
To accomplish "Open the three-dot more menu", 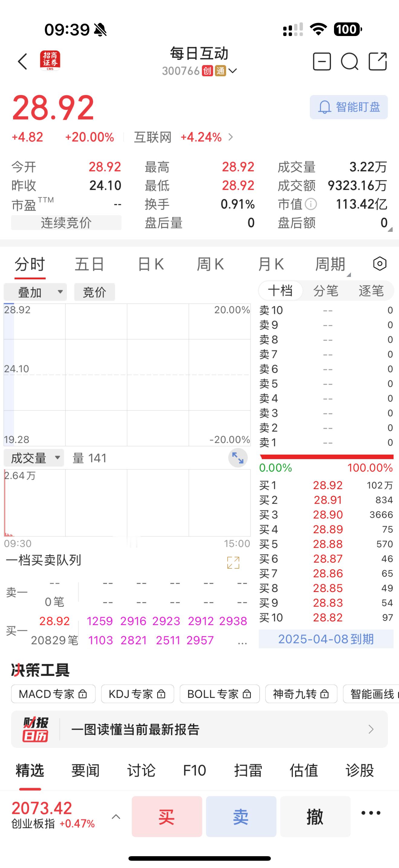I will click(x=371, y=813).
